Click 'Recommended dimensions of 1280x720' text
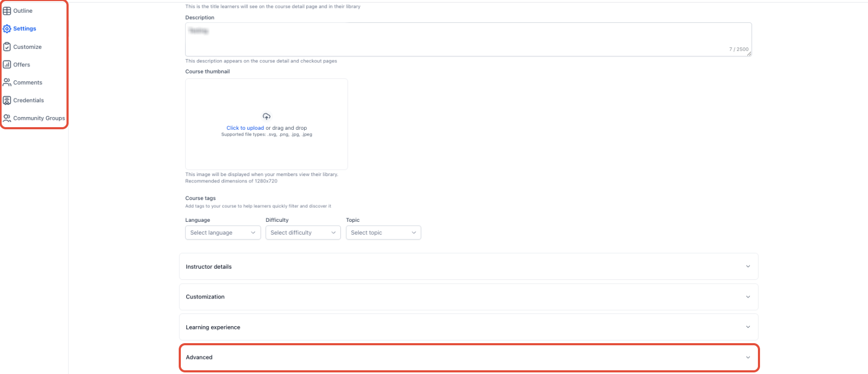 point(231,181)
